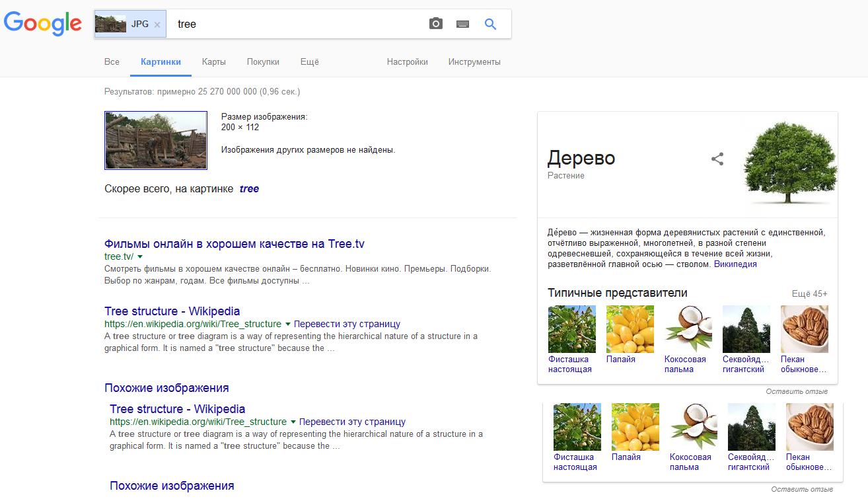Open the Tree.tv films result title
Viewport: 868px width, 499px height.
pos(235,244)
